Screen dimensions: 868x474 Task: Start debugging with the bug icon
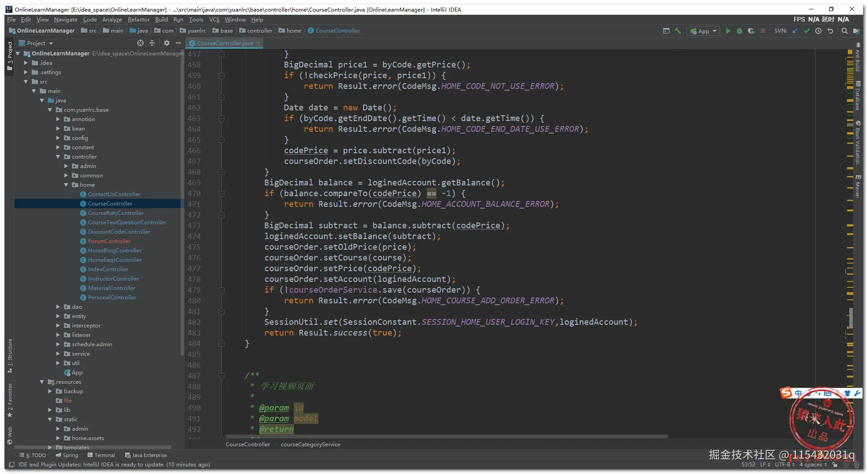point(740,31)
